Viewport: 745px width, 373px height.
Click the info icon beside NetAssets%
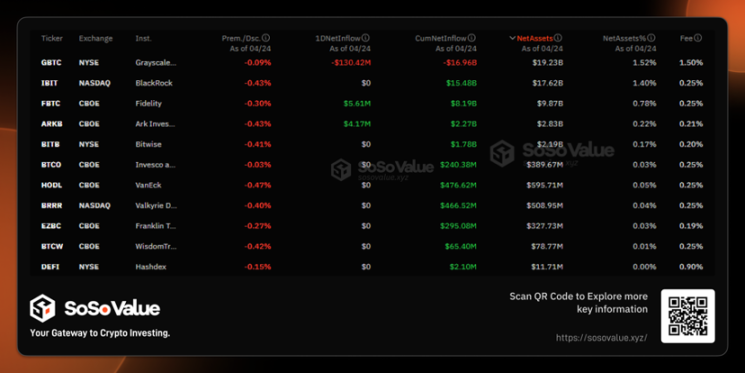click(x=651, y=38)
